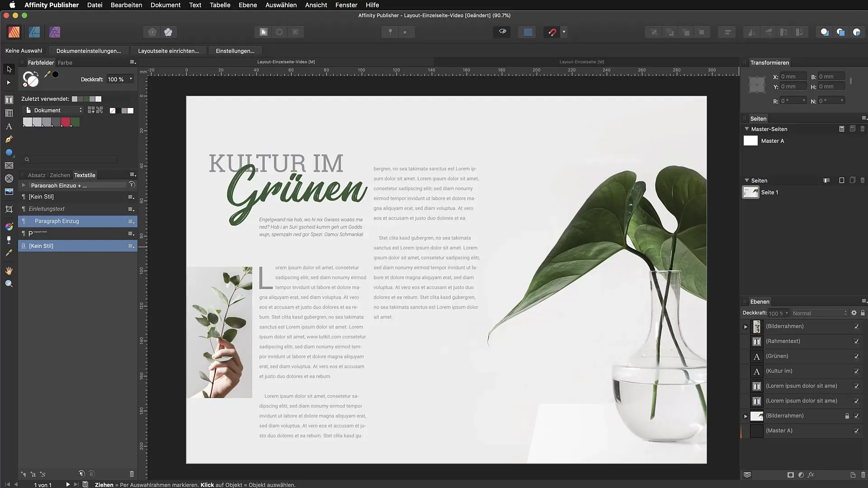This screenshot has height=488, width=868.
Task: Toggle visibility of Master A layer
Action: [856, 431]
